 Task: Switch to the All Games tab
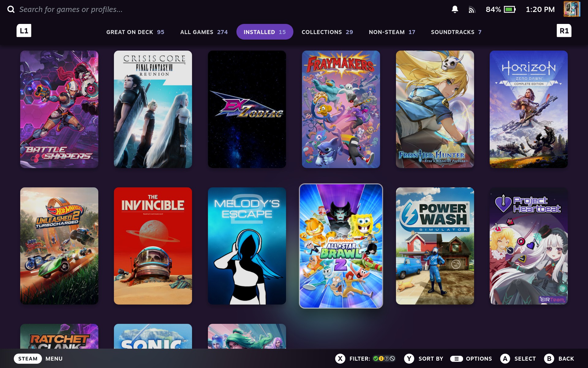tap(204, 32)
